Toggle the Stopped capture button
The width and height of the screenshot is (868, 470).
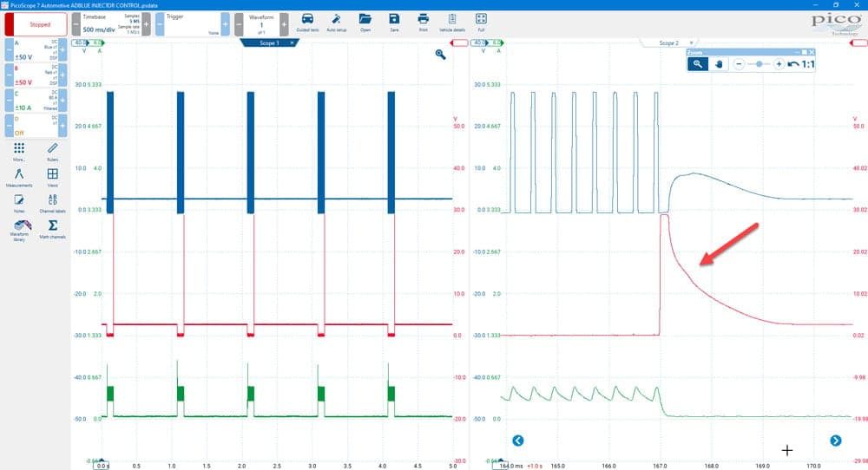36,24
